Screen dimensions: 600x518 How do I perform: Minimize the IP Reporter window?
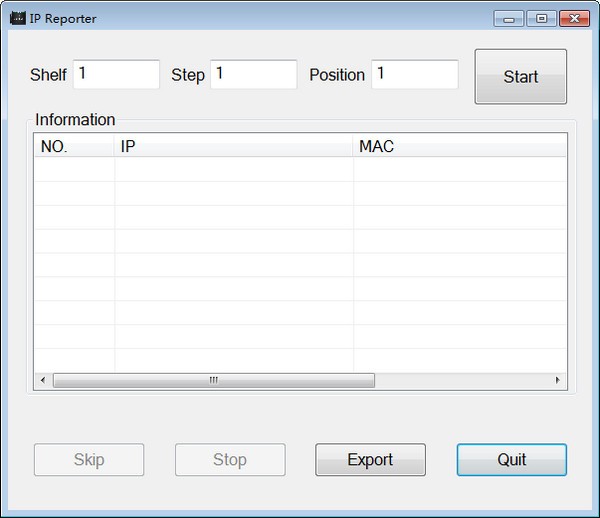click(x=509, y=19)
